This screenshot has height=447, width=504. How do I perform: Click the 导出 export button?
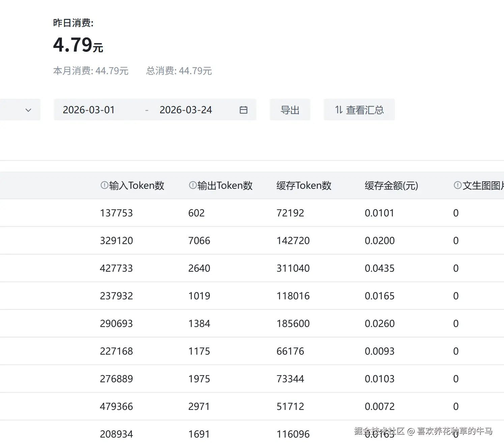[290, 110]
